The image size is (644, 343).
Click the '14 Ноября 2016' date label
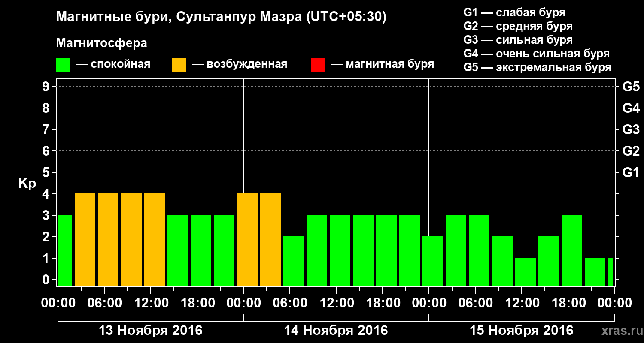pos(336,330)
